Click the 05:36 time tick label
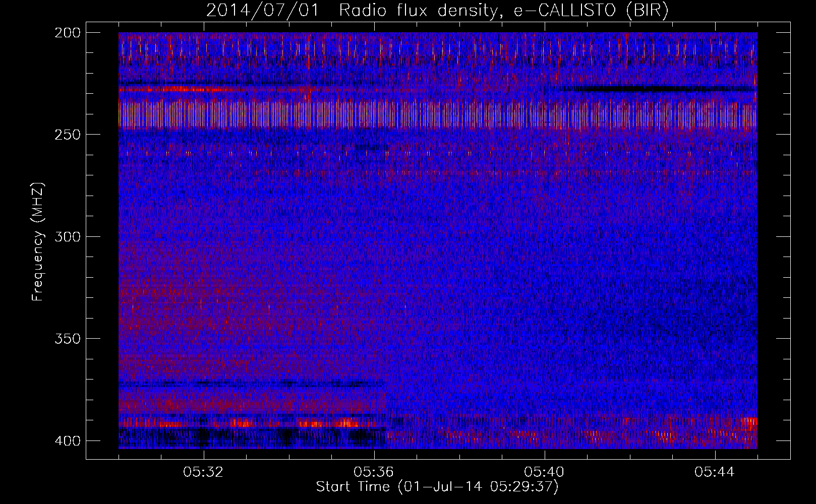 (374, 472)
